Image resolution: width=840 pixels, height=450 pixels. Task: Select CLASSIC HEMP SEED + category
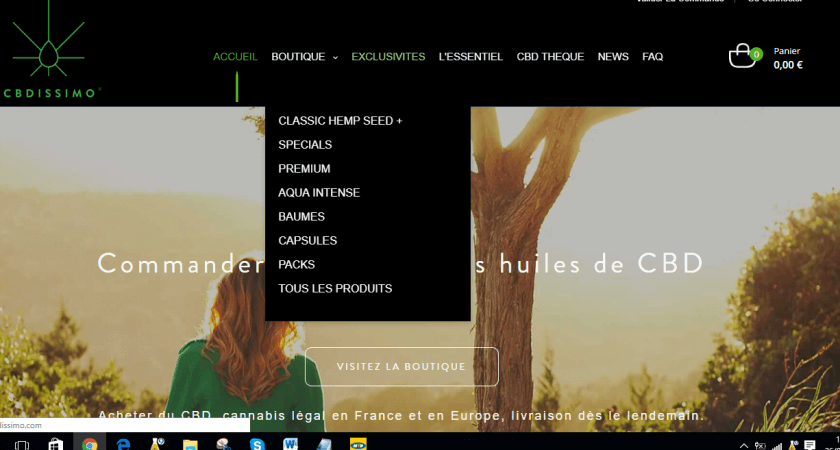coord(340,121)
